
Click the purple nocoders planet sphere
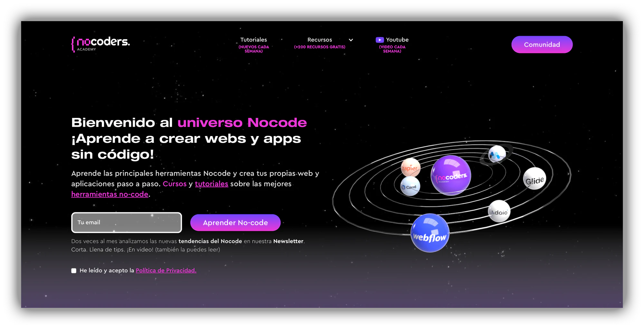click(x=451, y=175)
